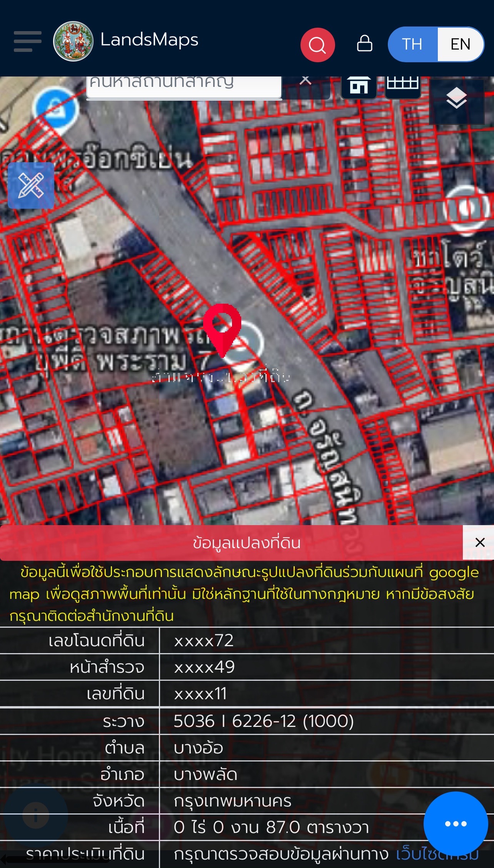The width and height of the screenshot is (494, 868).
Task: Tap the white circle marker near ทาโดว์
Action: point(466,210)
